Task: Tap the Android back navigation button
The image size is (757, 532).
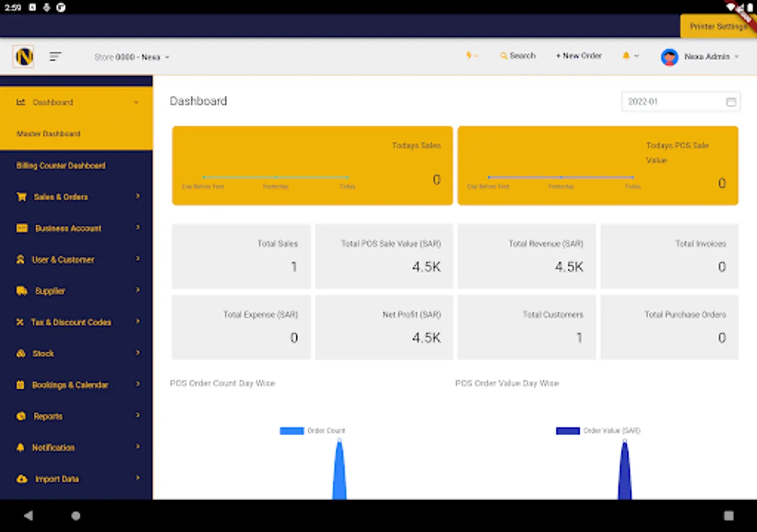Action: coord(28,515)
